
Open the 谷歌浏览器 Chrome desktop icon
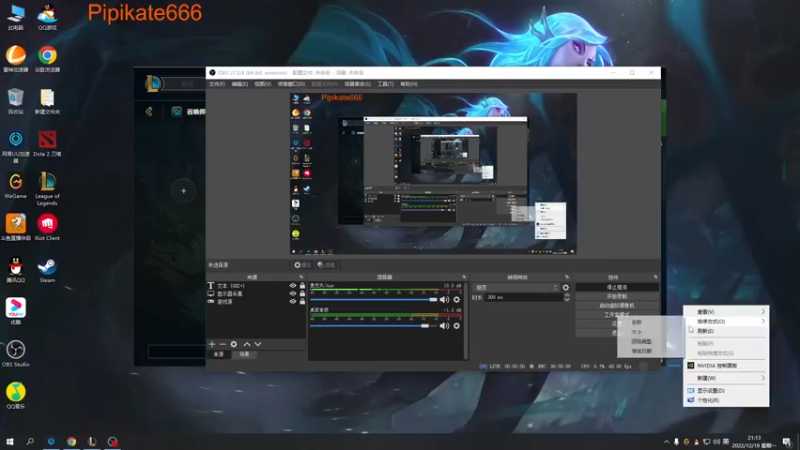[47, 59]
